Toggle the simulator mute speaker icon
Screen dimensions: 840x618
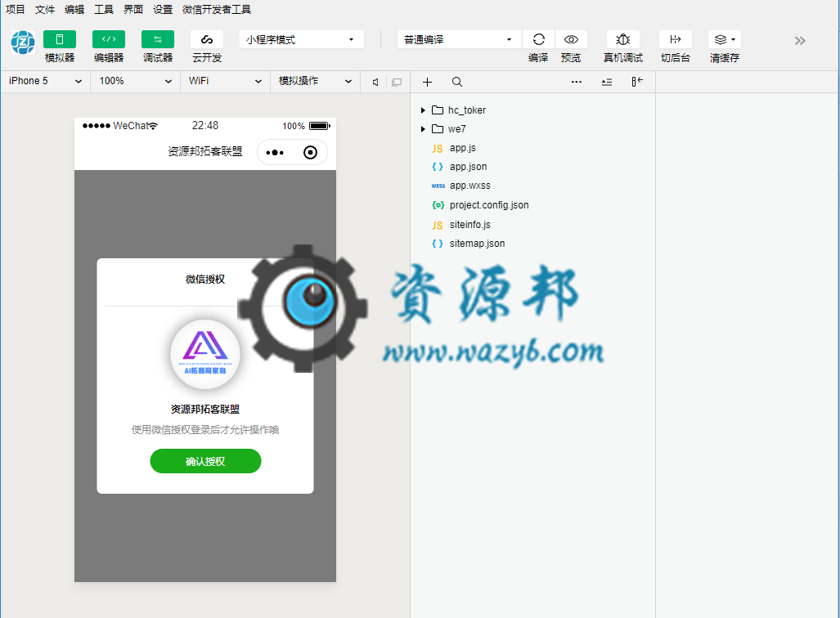coord(375,82)
